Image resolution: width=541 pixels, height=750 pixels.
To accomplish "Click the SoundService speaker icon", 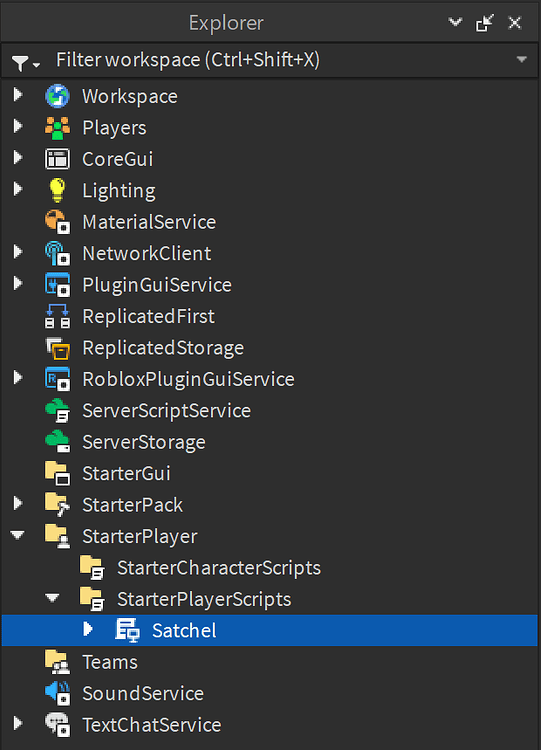I will (x=57, y=694).
